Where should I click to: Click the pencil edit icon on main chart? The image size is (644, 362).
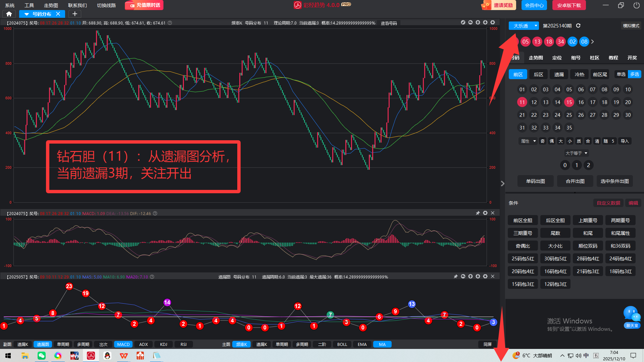(463, 22)
